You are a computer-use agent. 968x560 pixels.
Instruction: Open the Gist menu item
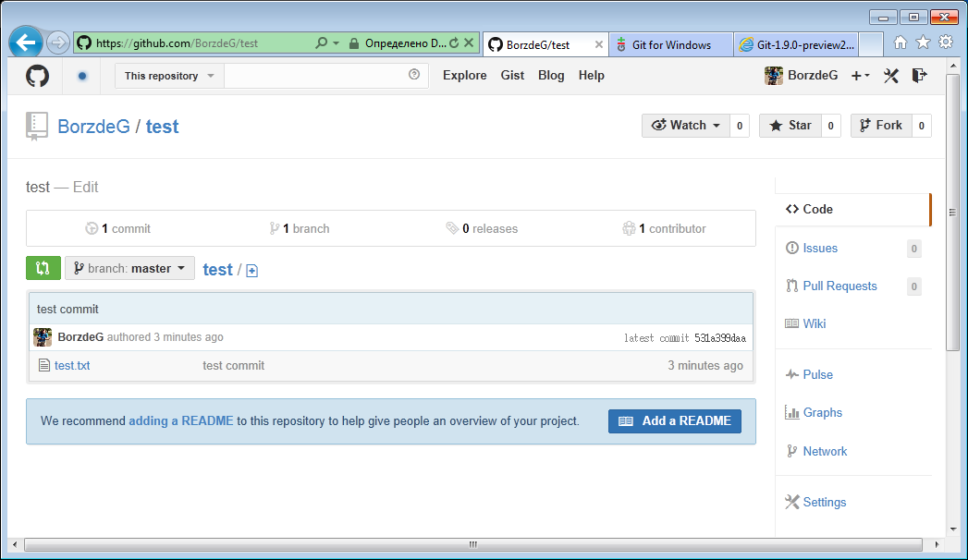pos(512,75)
